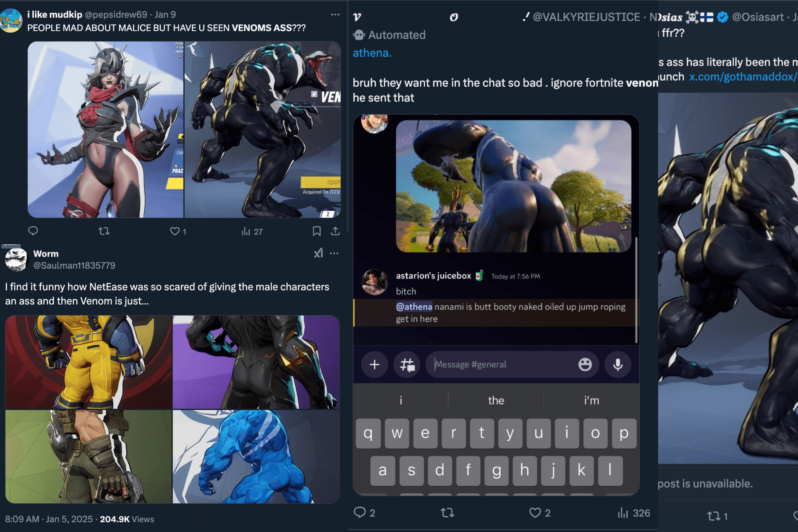Screen dimensions: 798x532
Task: Click the @Saulman11835779 handle
Action: coord(74,265)
